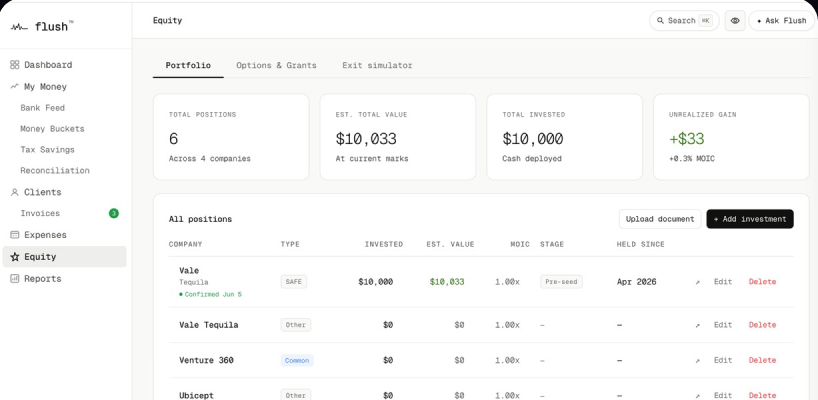Viewport: 818px width, 400px height.
Task: Click the Upload document button
Action: coord(660,219)
